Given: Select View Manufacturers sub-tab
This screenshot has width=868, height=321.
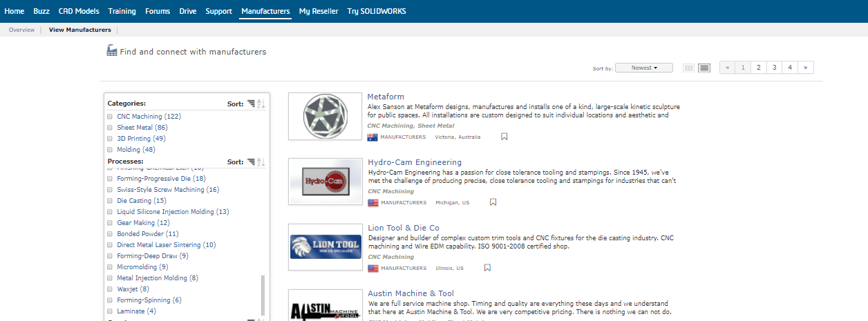Looking at the screenshot, I should point(80,30).
